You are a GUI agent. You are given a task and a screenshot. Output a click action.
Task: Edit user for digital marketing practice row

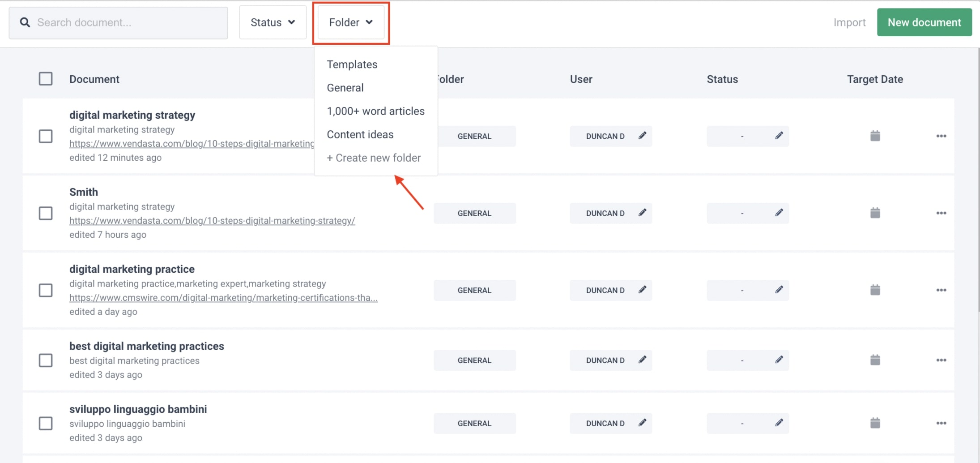642,290
